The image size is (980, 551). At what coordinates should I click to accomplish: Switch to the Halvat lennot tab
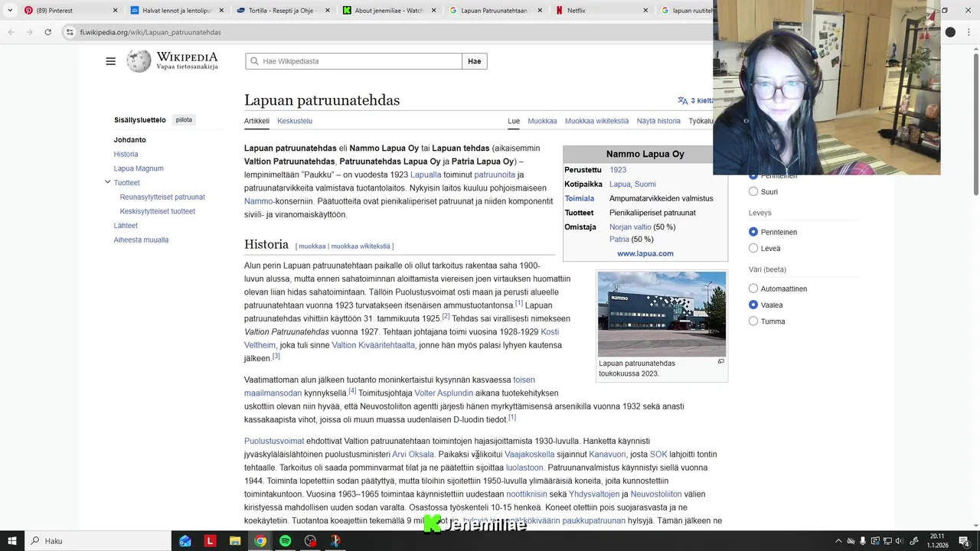pyautogui.click(x=178, y=11)
